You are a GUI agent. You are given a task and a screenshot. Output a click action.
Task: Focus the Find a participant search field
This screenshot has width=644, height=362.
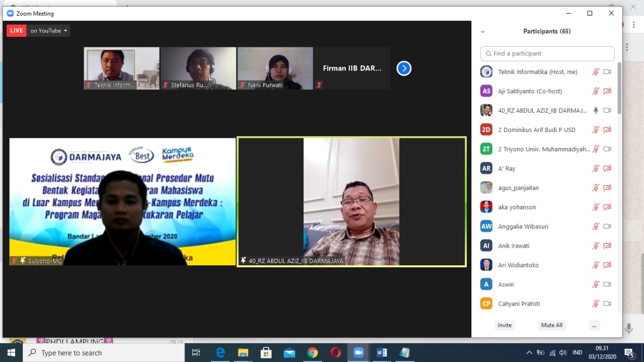tap(547, 53)
